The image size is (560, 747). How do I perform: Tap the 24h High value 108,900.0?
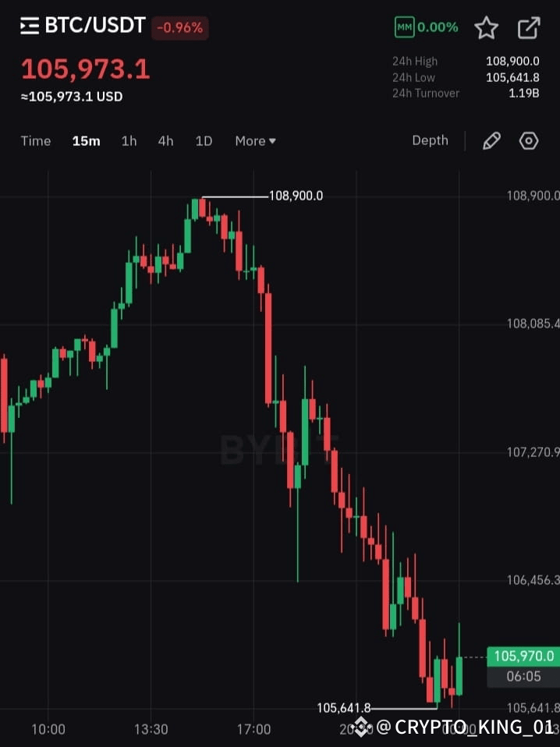point(514,61)
